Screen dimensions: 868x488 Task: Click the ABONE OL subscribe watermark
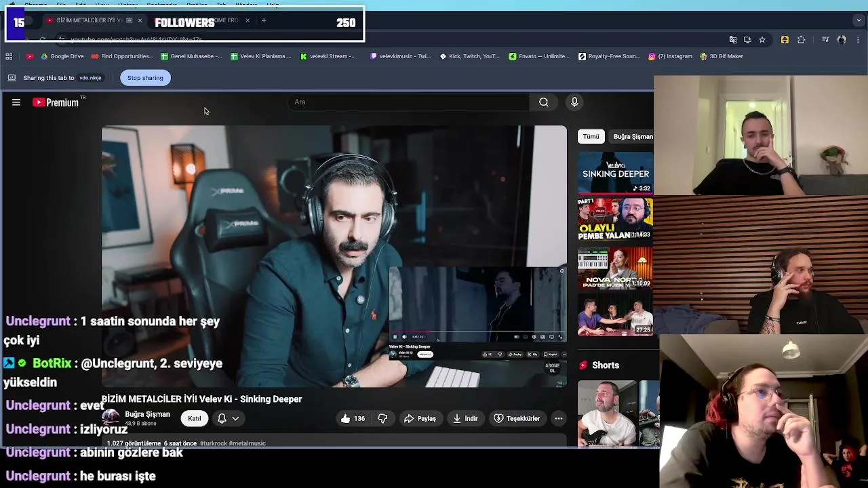[x=552, y=368]
